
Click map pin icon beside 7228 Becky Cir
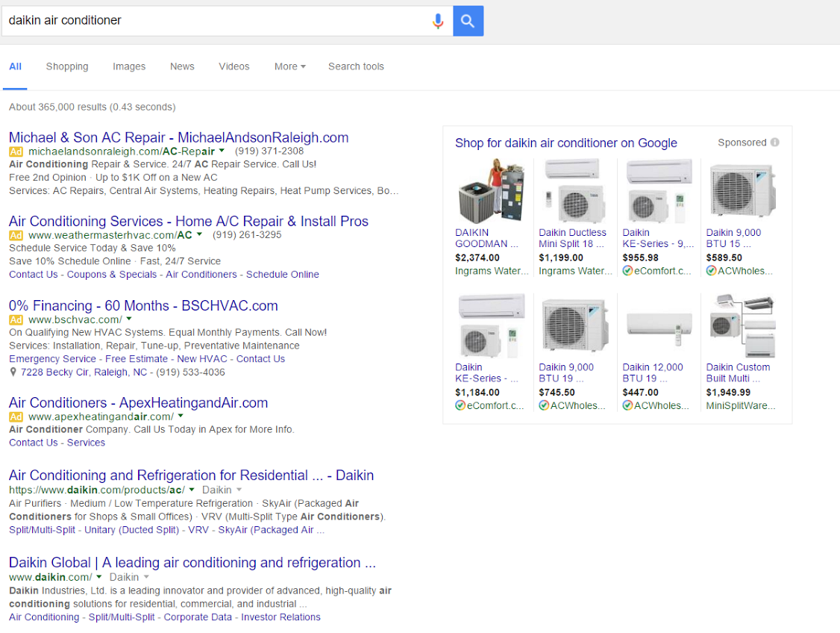pos(13,372)
